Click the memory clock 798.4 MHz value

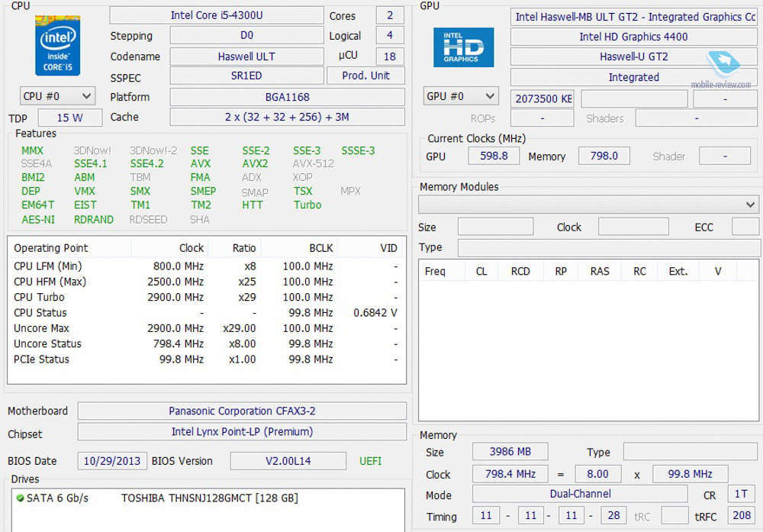[x=510, y=474]
